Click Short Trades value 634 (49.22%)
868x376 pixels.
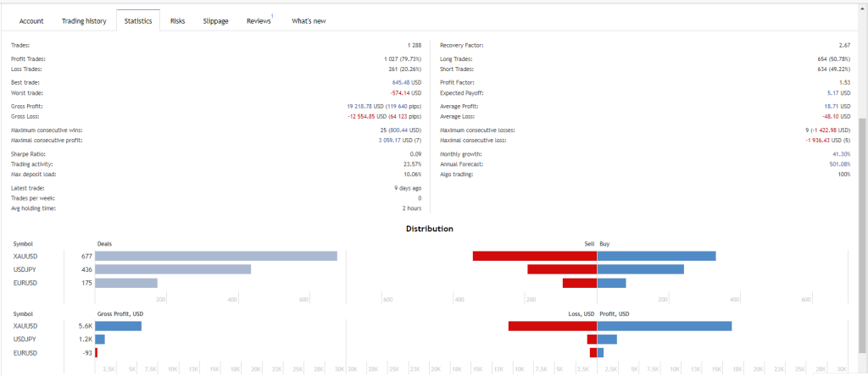click(x=833, y=69)
